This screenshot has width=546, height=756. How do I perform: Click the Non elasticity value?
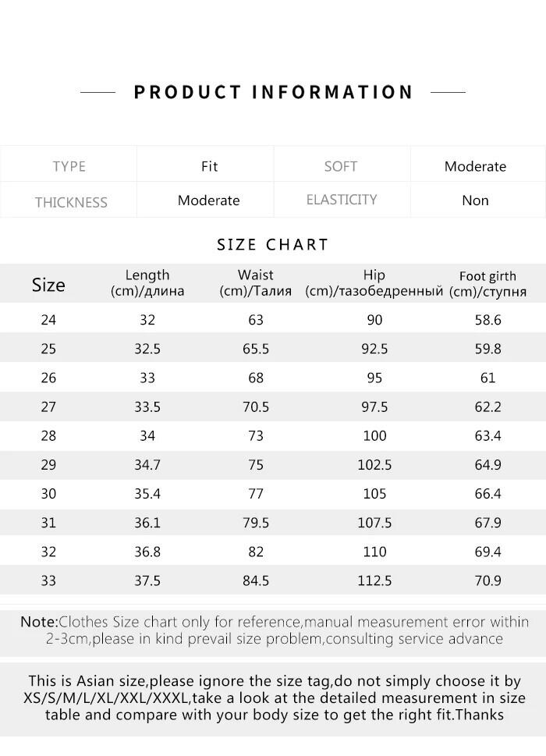(x=475, y=201)
